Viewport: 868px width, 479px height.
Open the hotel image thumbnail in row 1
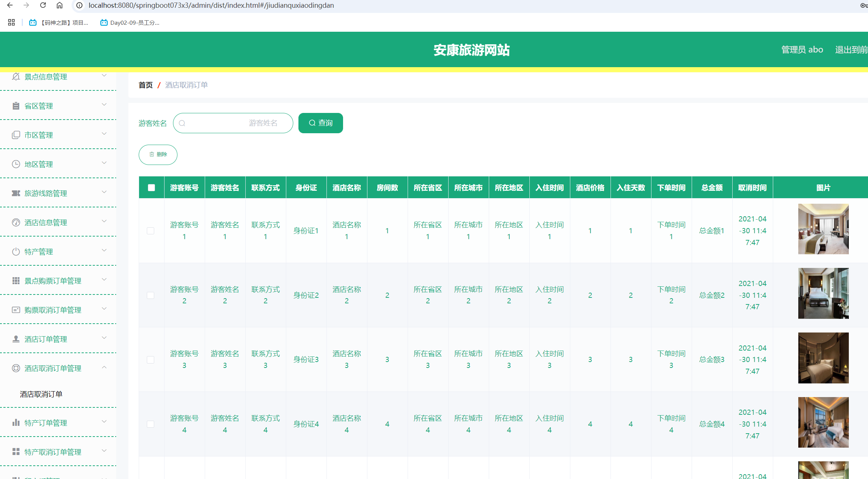pos(823,229)
